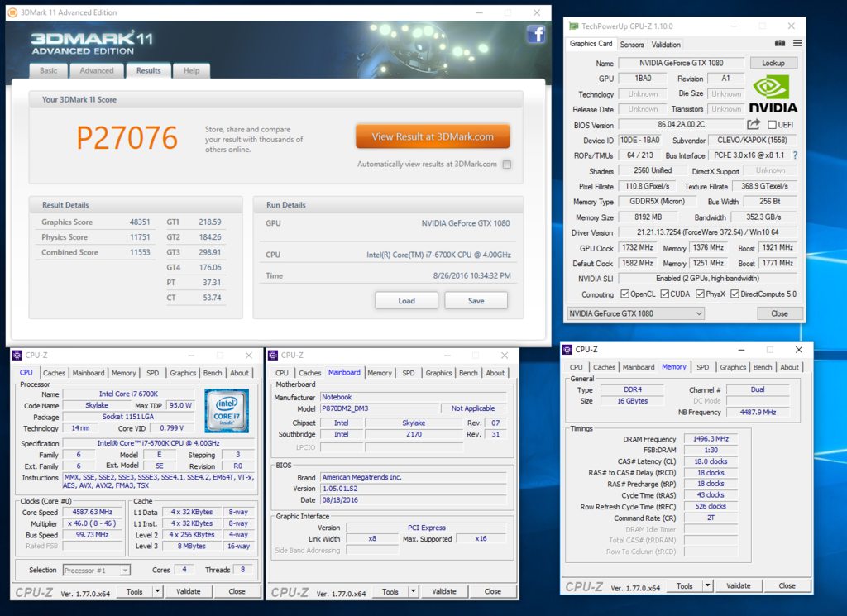Open the NVIDIA GeForce GTX 1080 dropdown
The width and height of the screenshot is (847, 616).
pos(635,313)
